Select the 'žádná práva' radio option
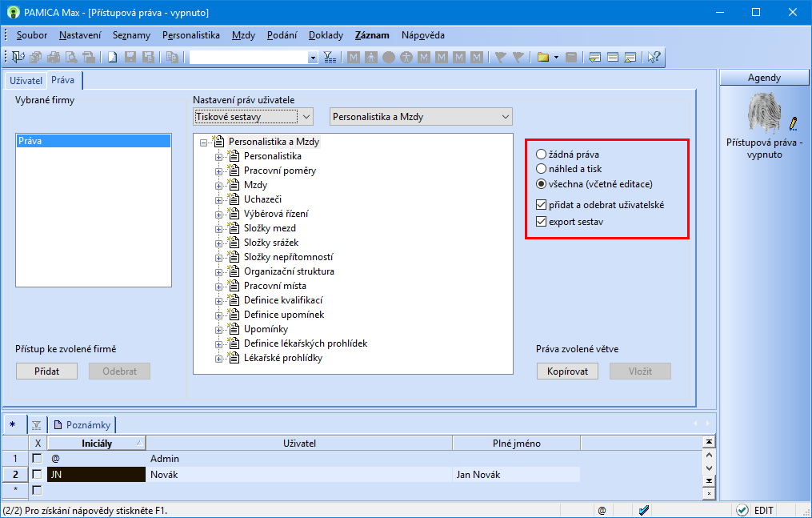This screenshot has height=518, width=812. coord(541,155)
